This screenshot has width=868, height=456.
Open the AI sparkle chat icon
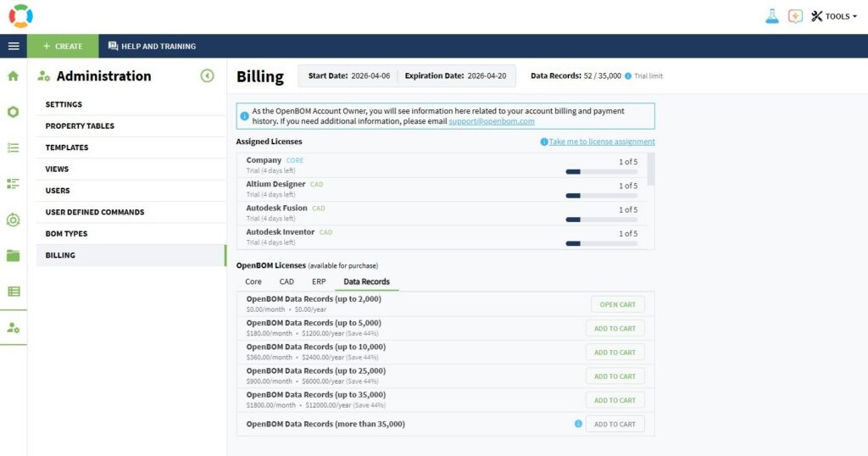(x=795, y=16)
